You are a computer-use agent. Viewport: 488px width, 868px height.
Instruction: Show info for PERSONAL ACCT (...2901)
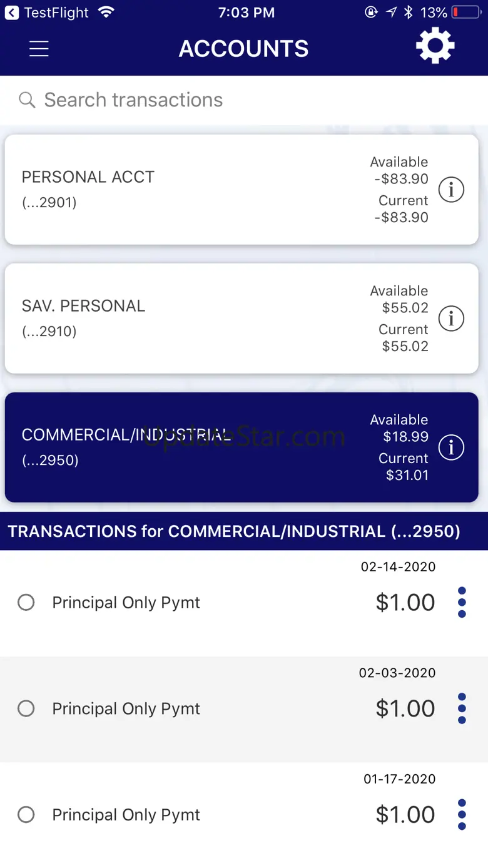click(x=451, y=190)
